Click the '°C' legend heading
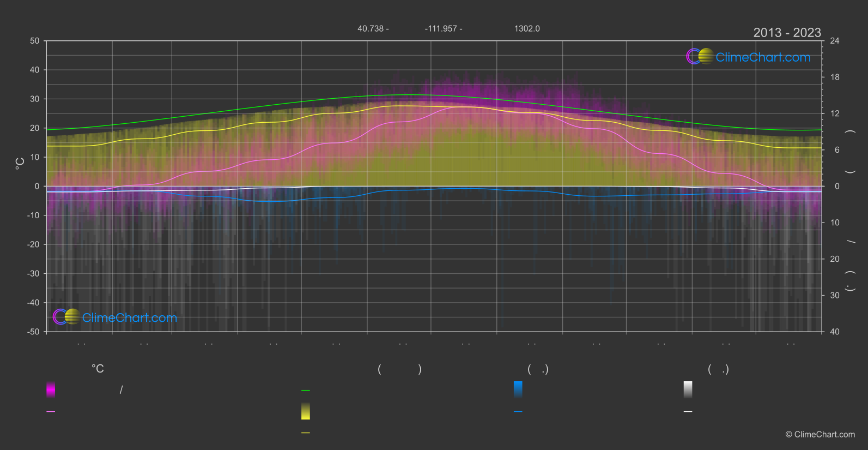The width and height of the screenshot is (868, 450). coord(98,369)
